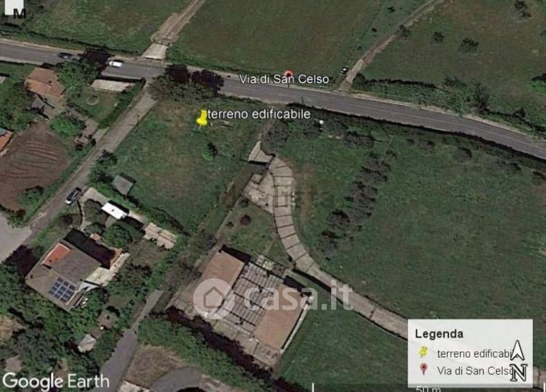546x392 pixels.
Task: Click the casa.it watermark text
Action: [x=297, y=298]
